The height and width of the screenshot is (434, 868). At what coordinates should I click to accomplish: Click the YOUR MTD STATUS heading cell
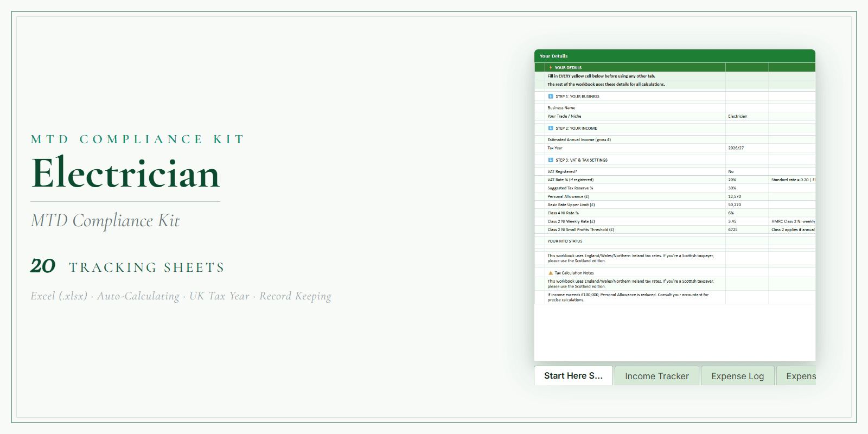[x=635, y=241]
